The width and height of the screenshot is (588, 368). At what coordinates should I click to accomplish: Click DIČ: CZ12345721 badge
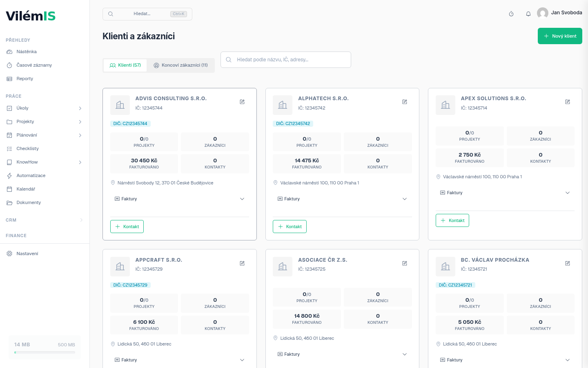tap(455, 285)
